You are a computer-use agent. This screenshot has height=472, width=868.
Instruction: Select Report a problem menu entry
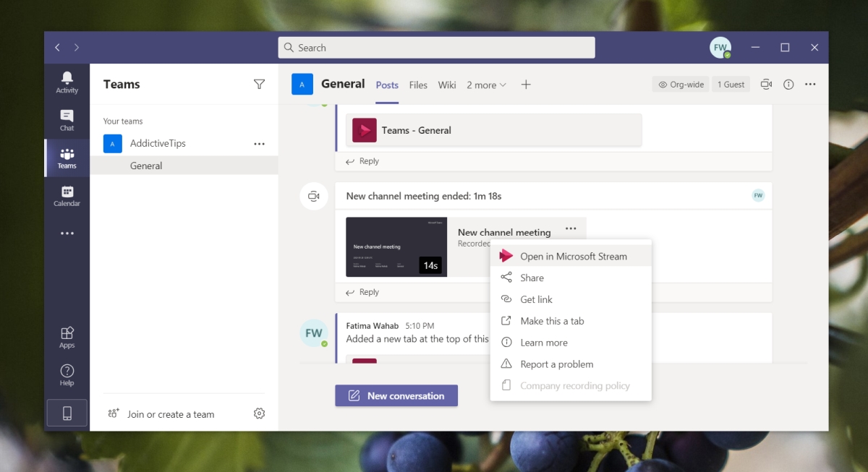pos(571,364)
